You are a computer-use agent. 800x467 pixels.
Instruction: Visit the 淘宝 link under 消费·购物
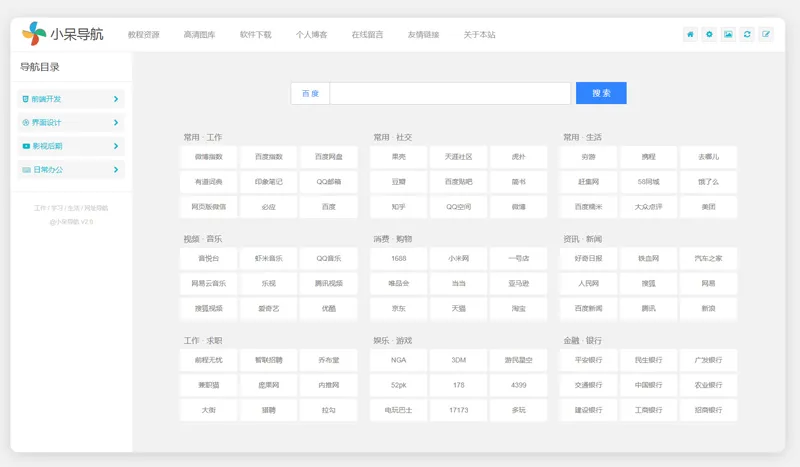[x=518, y=309]
